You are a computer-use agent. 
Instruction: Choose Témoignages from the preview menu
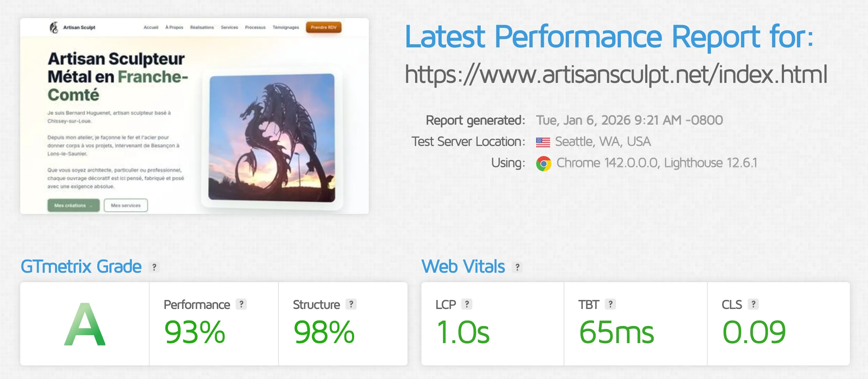click(286, 28)
